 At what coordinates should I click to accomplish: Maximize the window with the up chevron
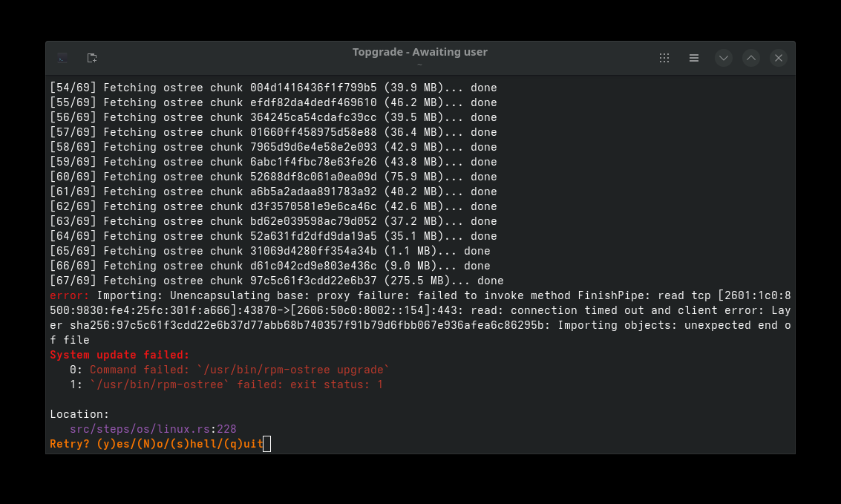(x=751, y=58)
